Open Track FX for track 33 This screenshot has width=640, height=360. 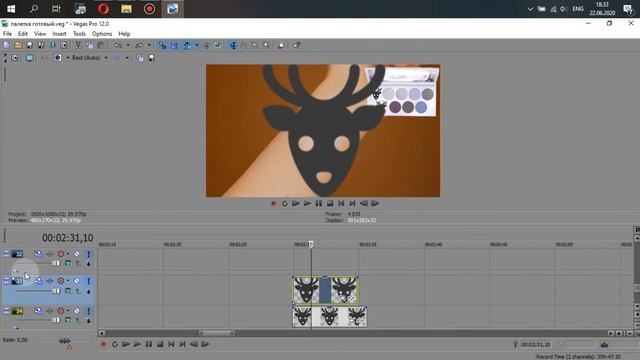coord(50,281)
